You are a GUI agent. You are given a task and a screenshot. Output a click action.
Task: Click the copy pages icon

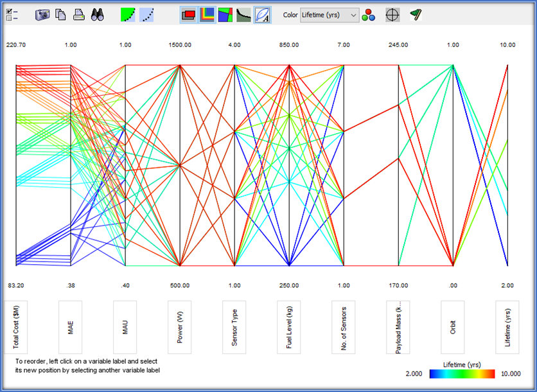click(x=60, y=15)
